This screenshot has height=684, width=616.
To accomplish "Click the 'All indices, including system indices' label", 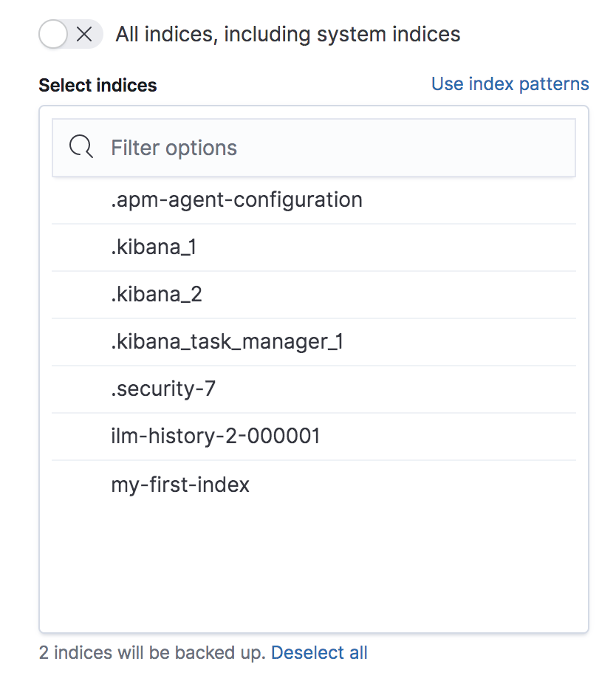I will [x=287, y=34].
